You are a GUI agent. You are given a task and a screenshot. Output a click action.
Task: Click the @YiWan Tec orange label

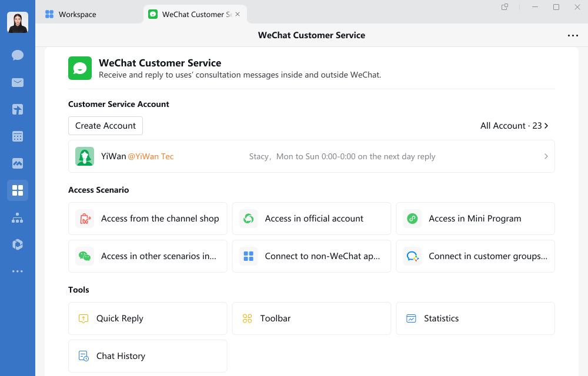click(151, 156)
